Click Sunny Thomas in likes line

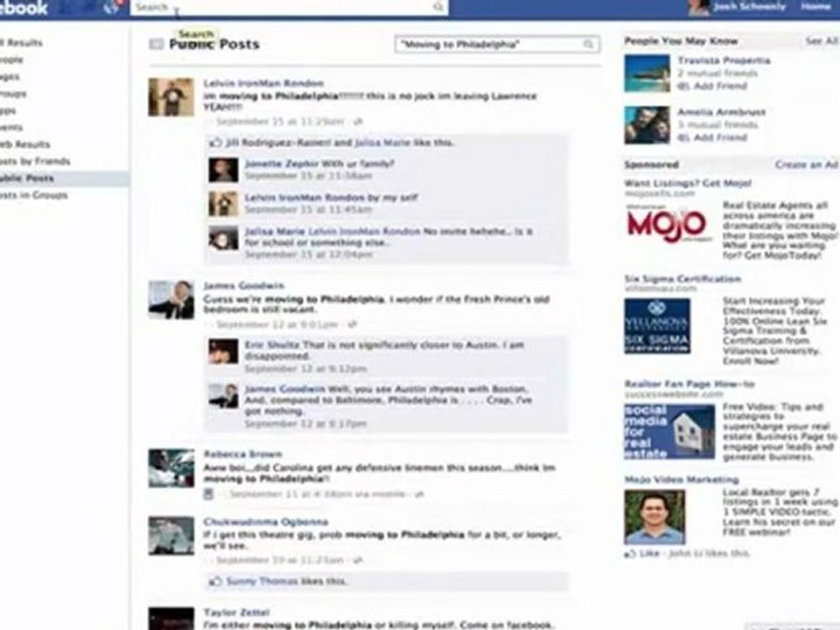(x=262, y=581)
